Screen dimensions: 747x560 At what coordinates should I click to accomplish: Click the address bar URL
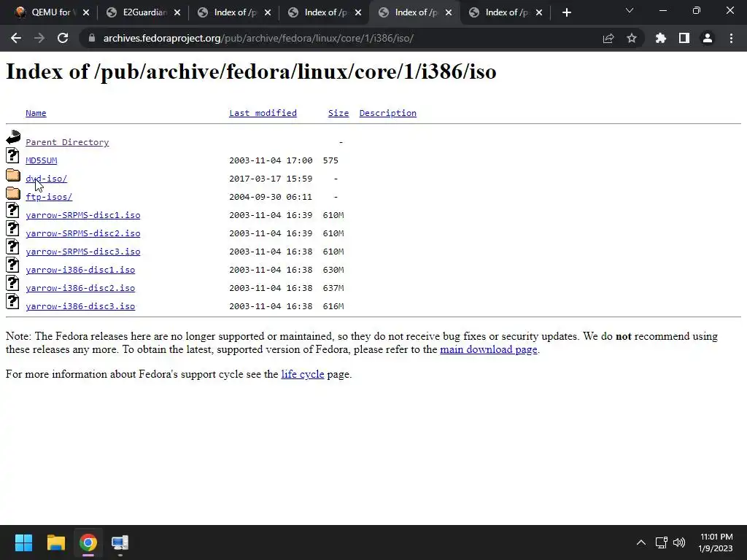click(258, 38)
